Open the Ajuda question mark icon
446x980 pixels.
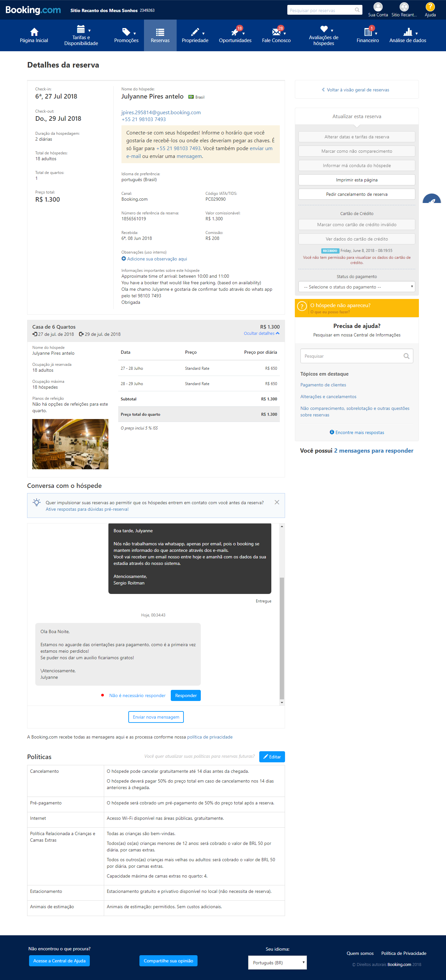(430, 7)
